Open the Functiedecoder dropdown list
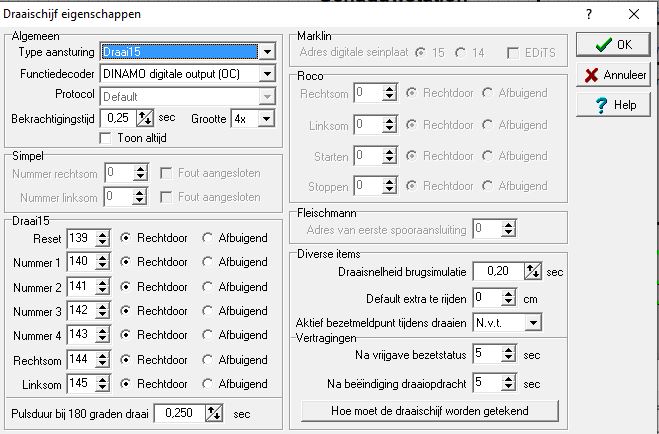 coord(267,74)
